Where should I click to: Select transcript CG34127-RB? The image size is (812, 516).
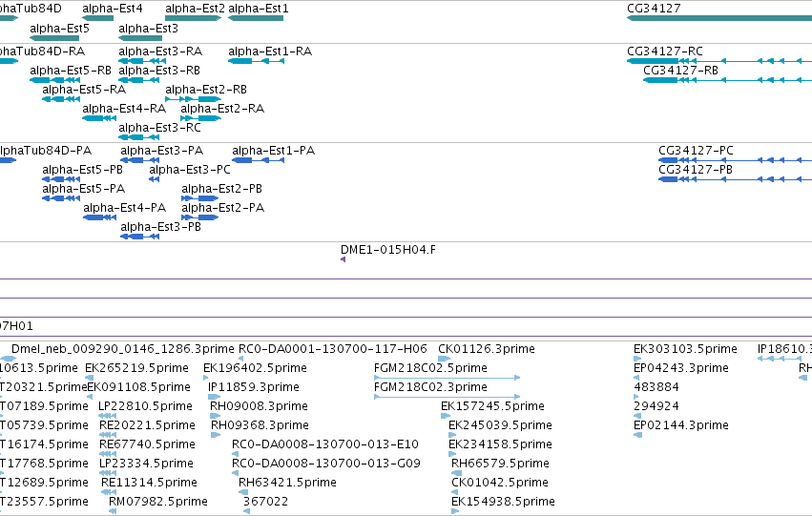728,80
